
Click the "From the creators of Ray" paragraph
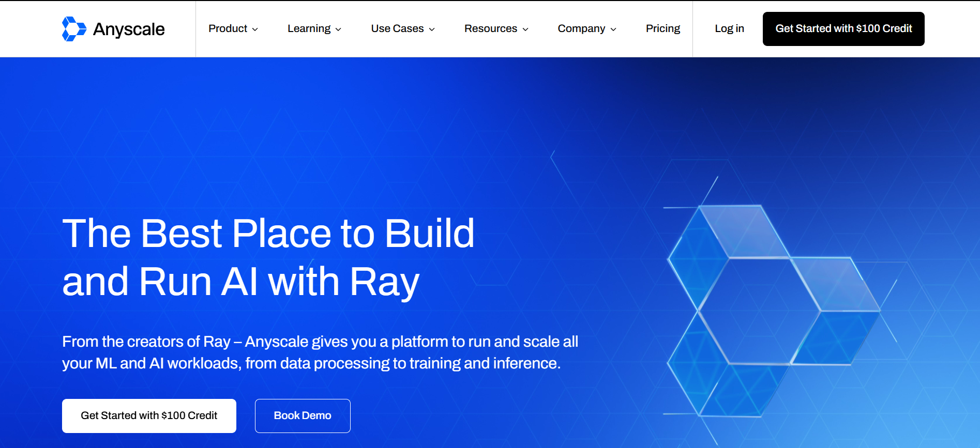click(x=320, y=352)
